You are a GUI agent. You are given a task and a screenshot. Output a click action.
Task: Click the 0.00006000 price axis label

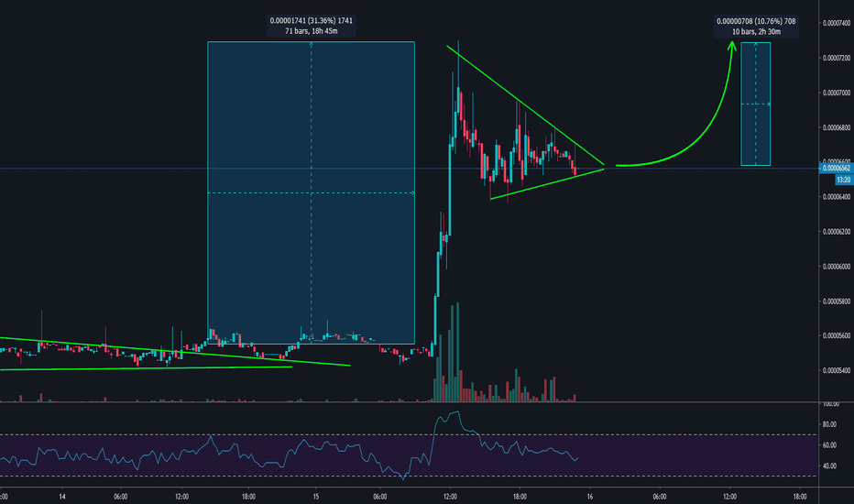point(836,267)
